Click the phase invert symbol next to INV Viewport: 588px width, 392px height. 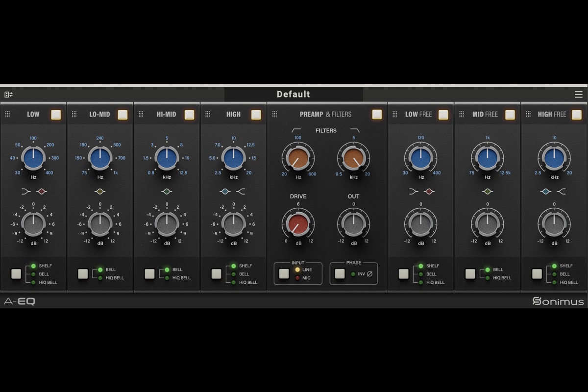pyautogui.click(x=369, y=274)
